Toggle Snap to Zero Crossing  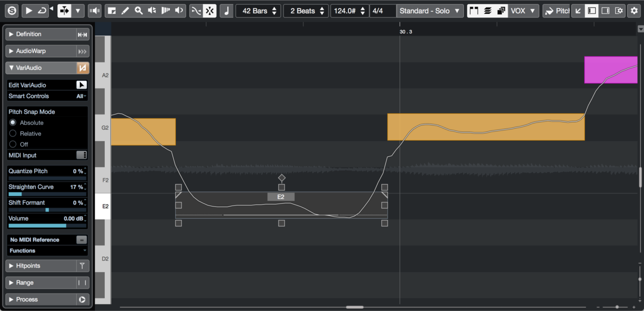point(196,10)
